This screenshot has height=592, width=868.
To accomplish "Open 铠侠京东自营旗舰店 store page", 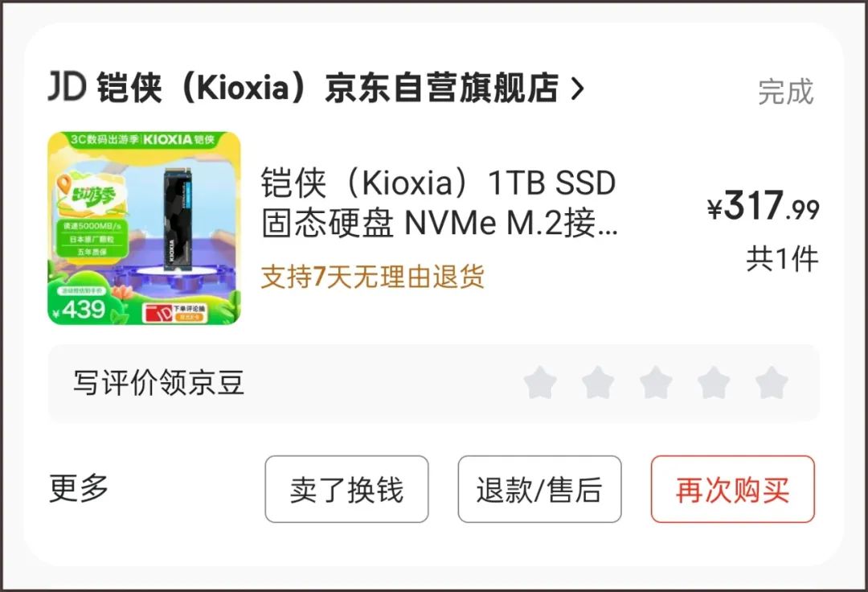I will 328,88.
